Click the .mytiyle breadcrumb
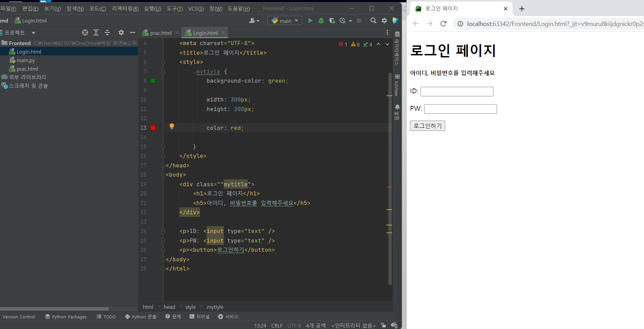This screenshot has width=644, height=329. pyautogui.click(x=215, y=307)
